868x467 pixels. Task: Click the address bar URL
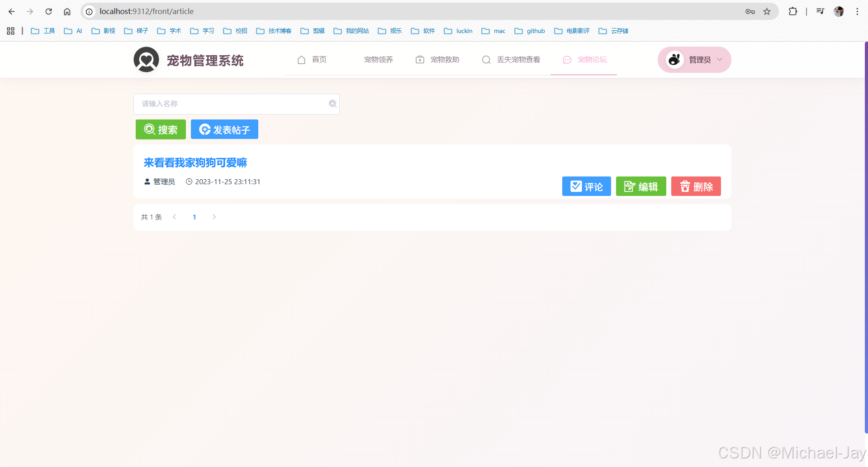point(147,11)
